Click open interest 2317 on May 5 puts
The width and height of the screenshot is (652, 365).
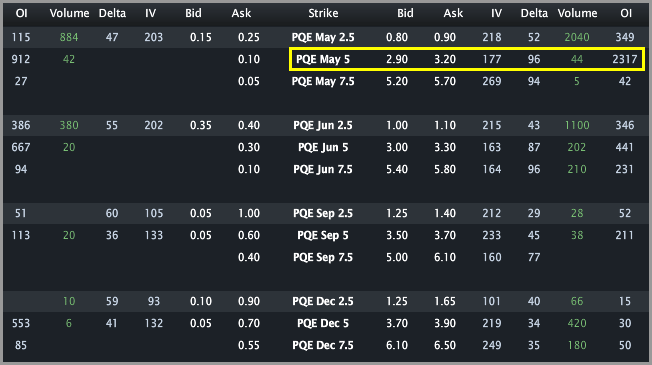(x=625, y=59)
